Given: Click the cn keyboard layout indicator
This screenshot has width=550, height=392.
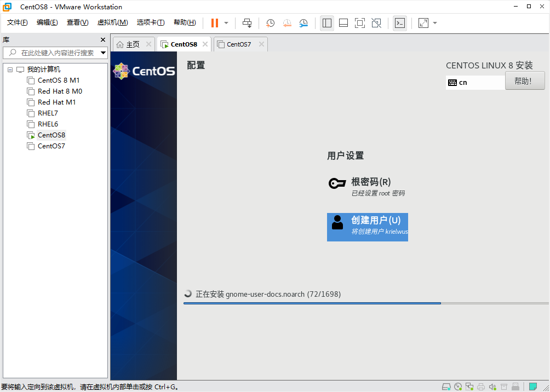Looking at the screenshot, I should (x=475, y=83).
